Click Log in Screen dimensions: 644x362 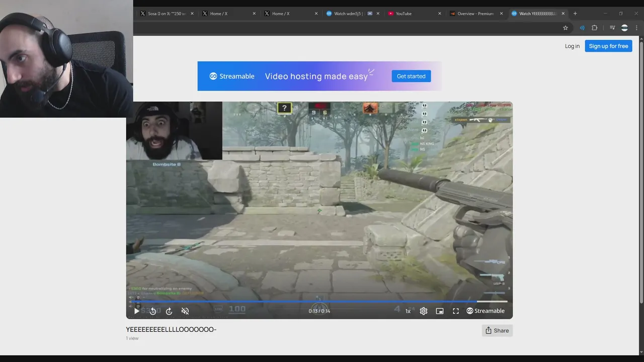coord(572,46)
